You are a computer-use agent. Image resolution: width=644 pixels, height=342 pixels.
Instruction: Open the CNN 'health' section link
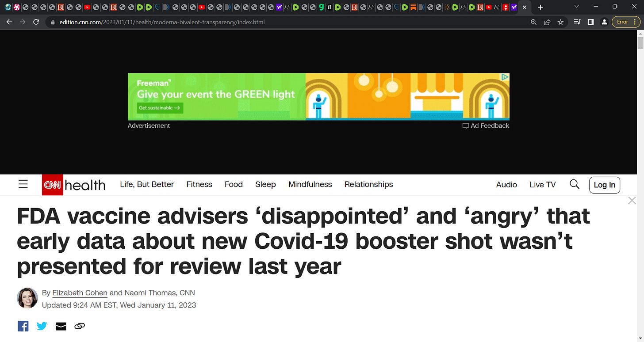(85, 185)
